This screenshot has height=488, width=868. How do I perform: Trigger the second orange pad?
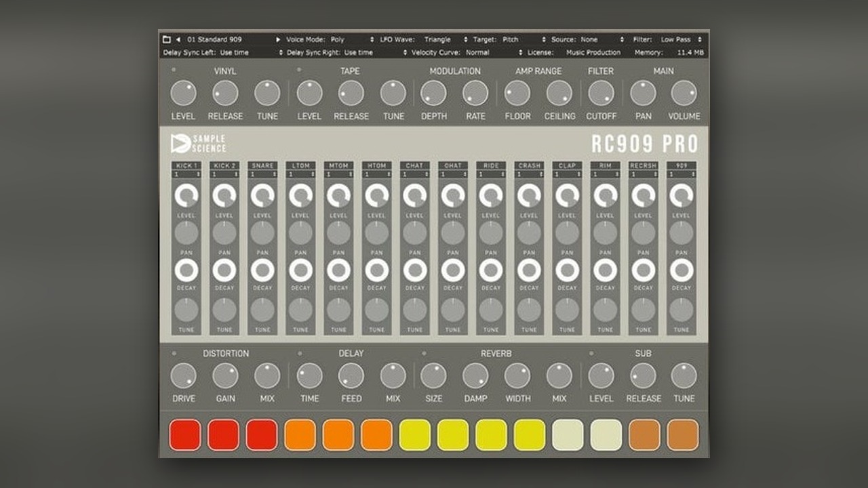point(338,435)
